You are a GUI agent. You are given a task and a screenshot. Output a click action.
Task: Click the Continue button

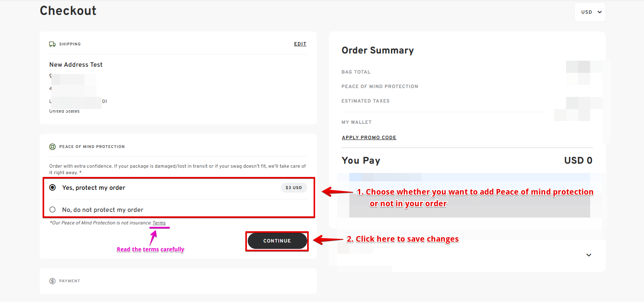pos(277,241)
